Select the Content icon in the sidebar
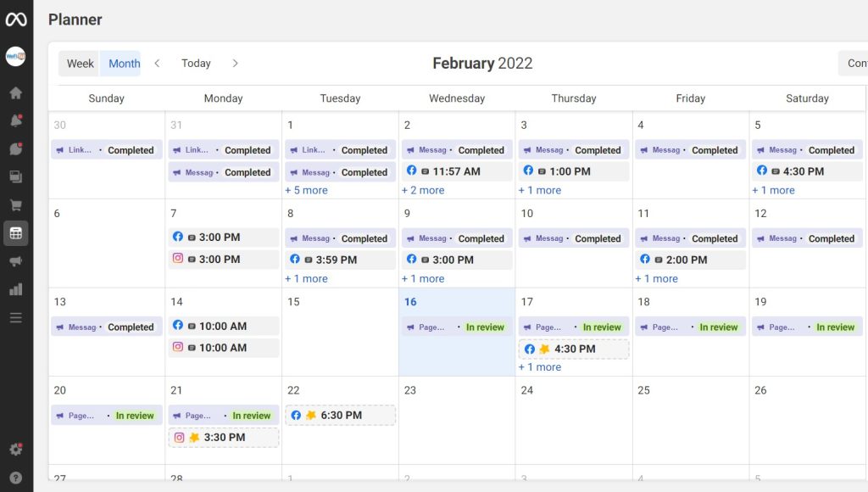This screenshot has width=868, height=492. (x=15, y=176)
